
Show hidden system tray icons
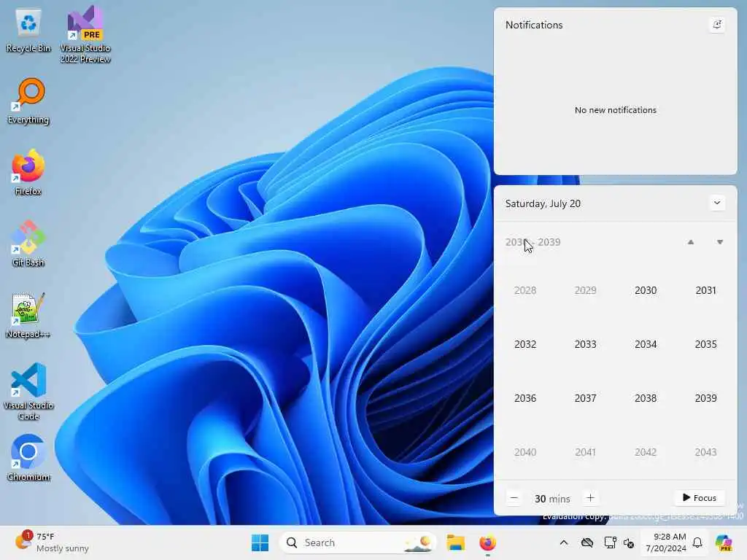[564, 542]
